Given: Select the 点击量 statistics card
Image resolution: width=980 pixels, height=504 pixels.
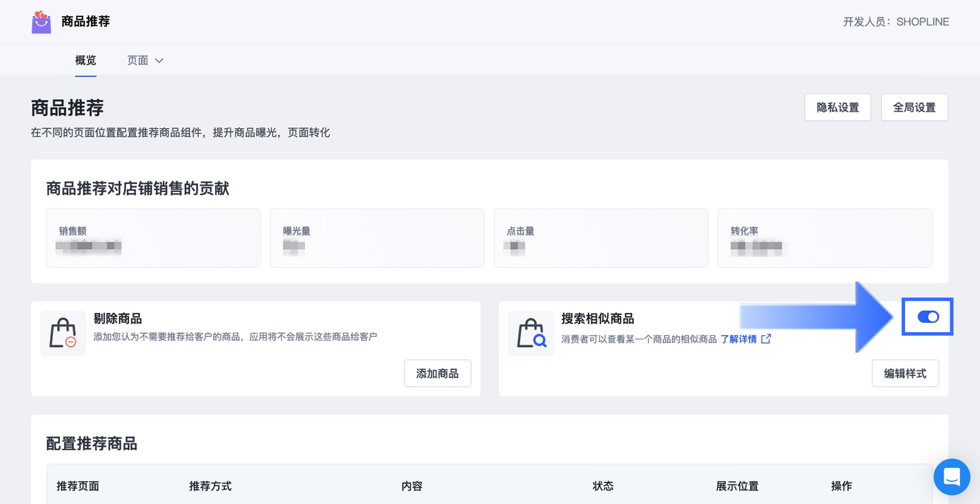Looking at the screenshot, I should click(x=601, y=238).
